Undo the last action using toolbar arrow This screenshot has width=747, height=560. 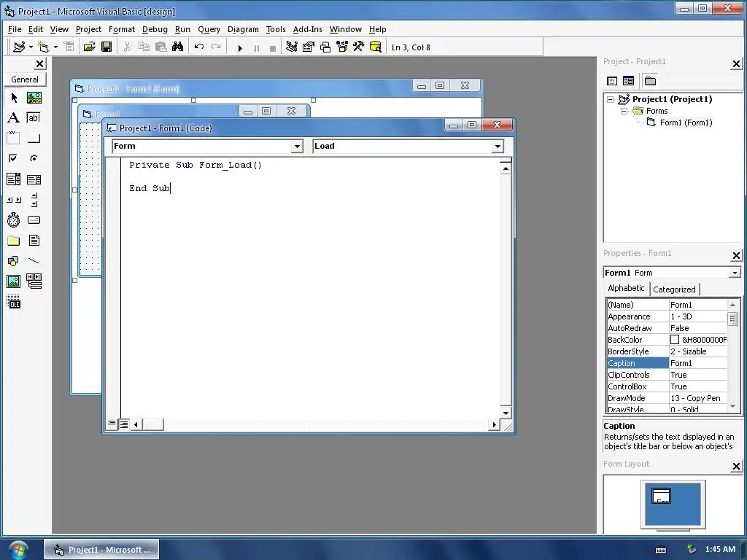point(199,47)
